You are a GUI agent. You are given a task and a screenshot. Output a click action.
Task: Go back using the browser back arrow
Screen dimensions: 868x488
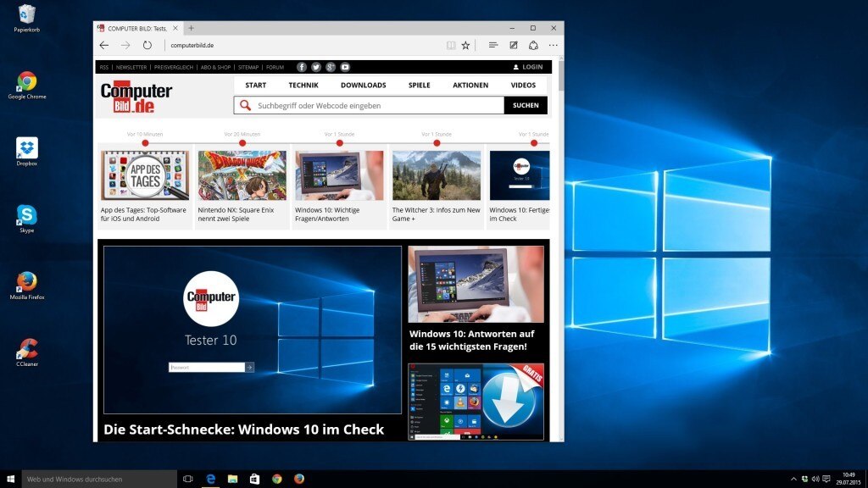104,45
